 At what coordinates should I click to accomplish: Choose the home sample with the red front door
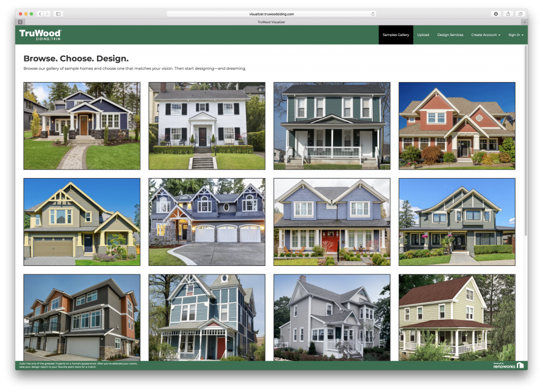(x=331, y=222)
